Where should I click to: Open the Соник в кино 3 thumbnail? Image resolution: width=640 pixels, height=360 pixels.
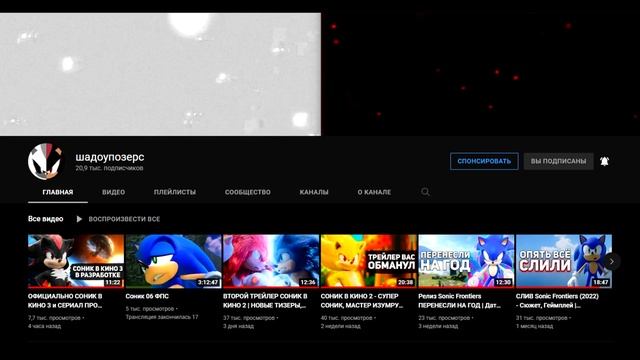[76, 261]
